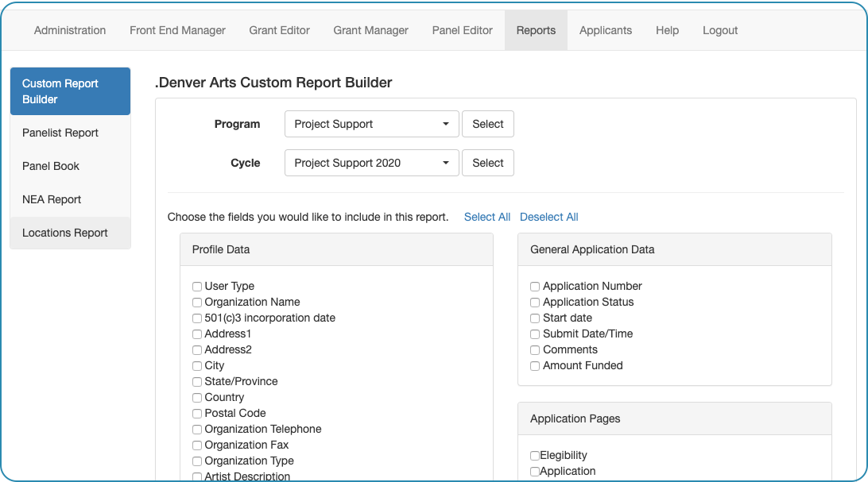Check the Organization Name field
The width and height of the screenshot is (868, 482).
tap(197, 303)
